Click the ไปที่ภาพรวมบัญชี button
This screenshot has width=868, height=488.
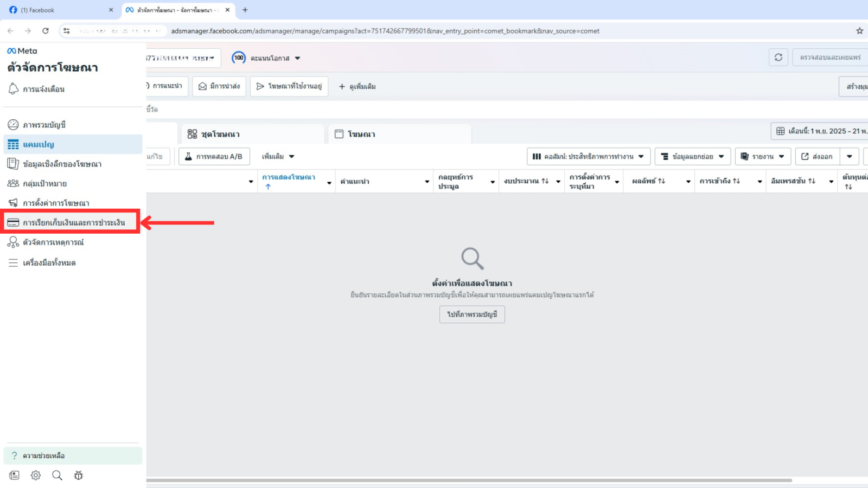[x=472, y=314]
